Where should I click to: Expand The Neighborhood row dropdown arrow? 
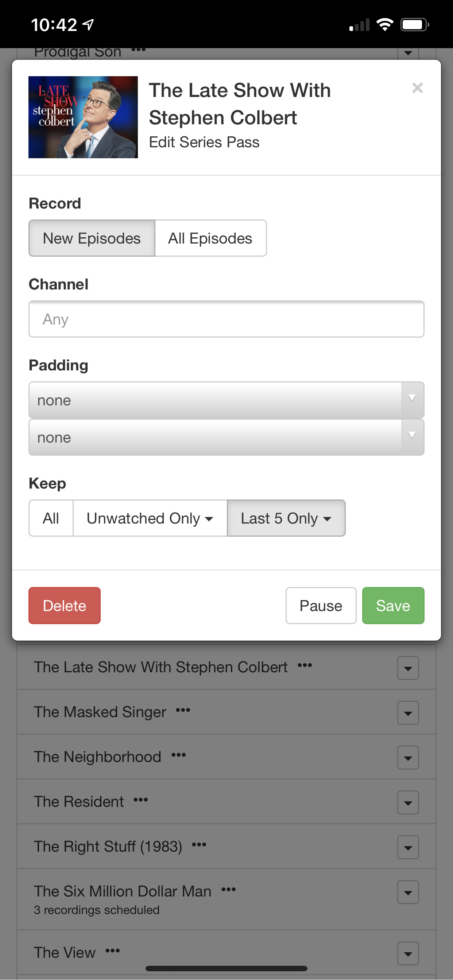(408, 758)
